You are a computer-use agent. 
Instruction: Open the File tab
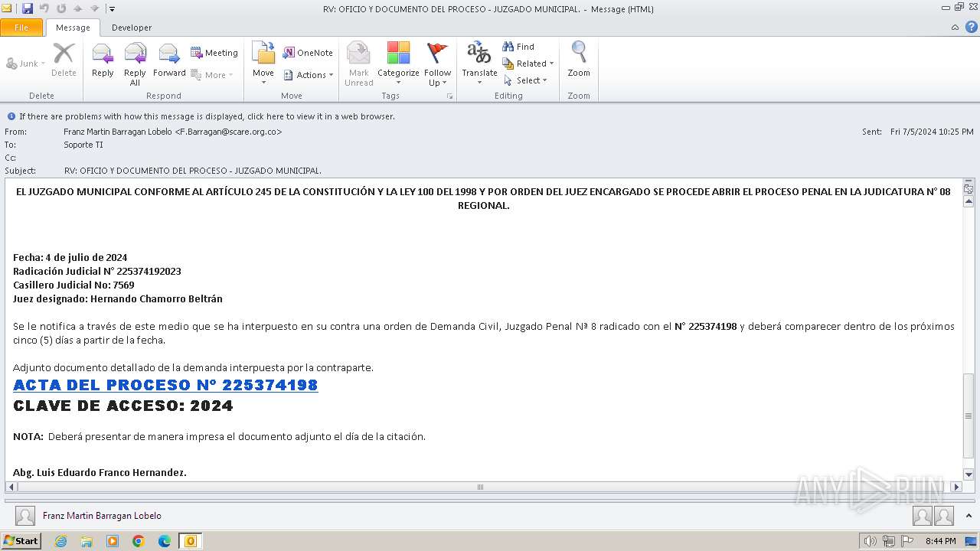pyautogui.click(x=21, y=28)
